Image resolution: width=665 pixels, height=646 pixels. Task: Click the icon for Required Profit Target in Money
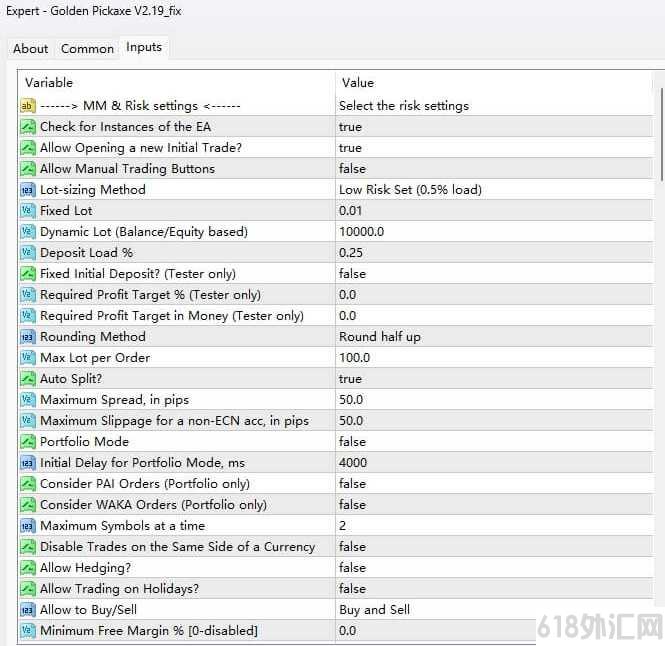click(x=28, y=316)
